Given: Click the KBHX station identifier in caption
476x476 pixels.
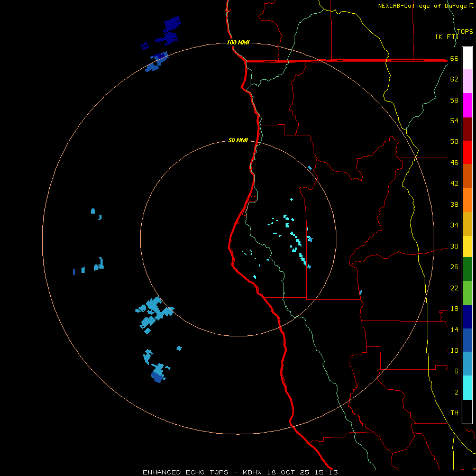Looking at the screenshot, I should (x=253, y=472).
